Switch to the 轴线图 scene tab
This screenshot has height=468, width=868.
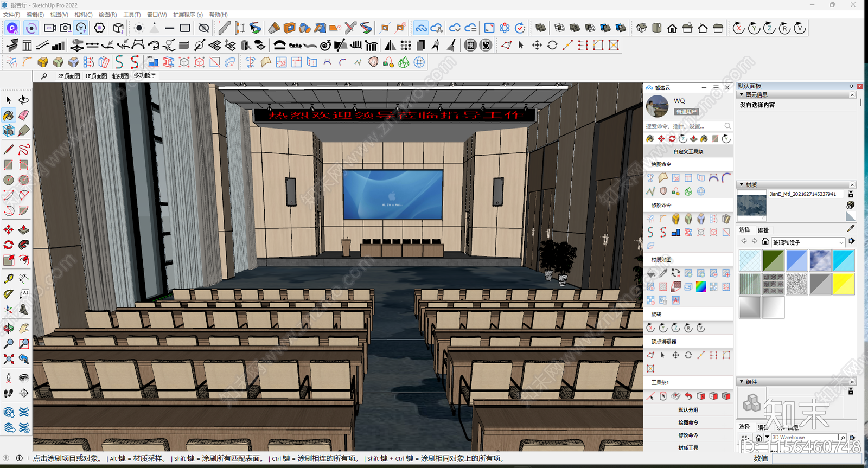[120, 76]
